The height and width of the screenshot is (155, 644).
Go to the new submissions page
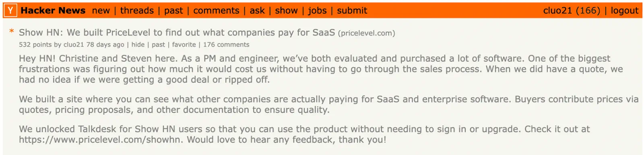pyautogui.click(x=101, y=10)
